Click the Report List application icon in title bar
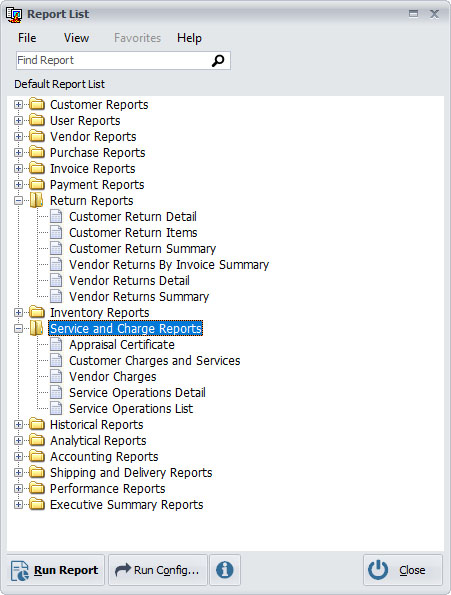 14,15
